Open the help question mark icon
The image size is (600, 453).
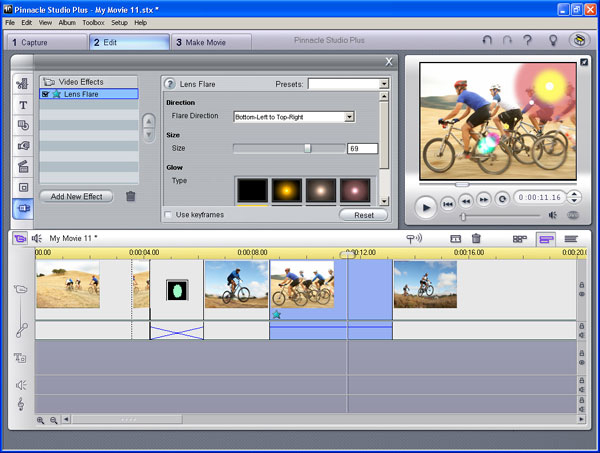pyautogui.click(x=527, y=41)
